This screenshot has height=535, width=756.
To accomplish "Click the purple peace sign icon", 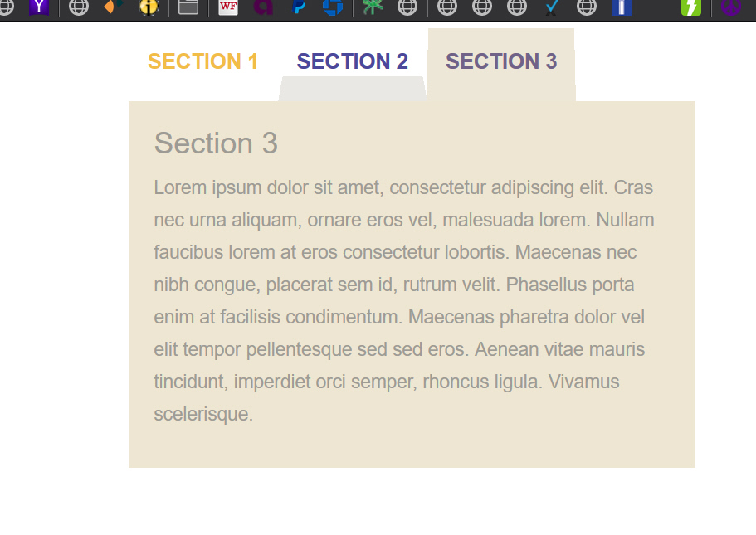I will (731, 7).
